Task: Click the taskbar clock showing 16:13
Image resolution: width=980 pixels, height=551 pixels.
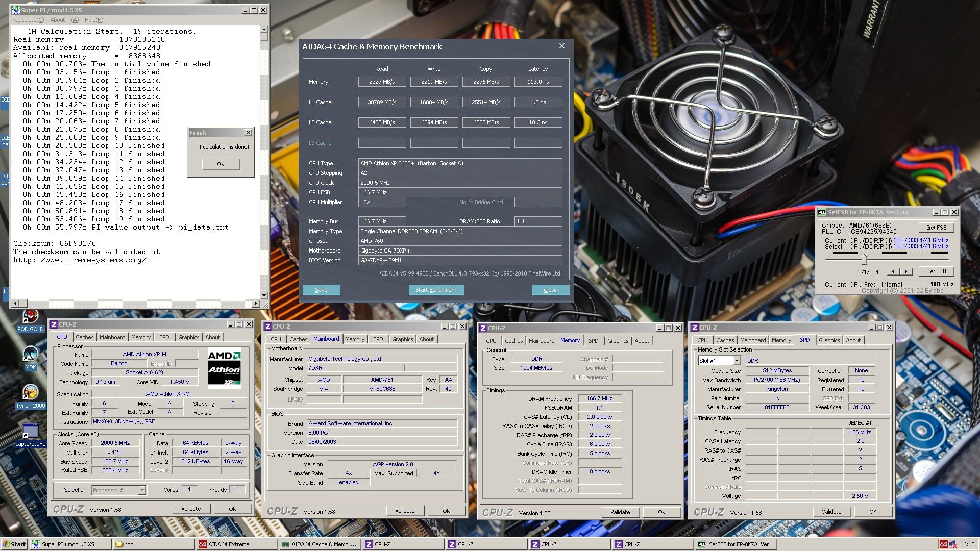Action: click(967, 544)
